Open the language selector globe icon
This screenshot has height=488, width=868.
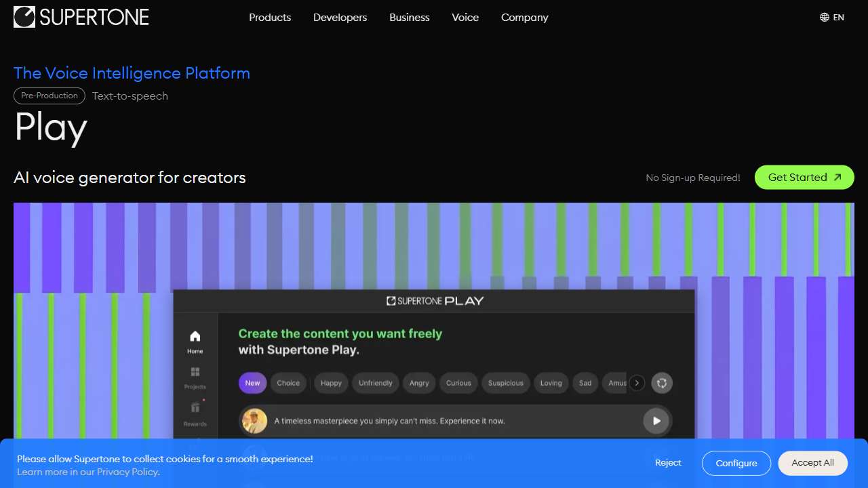(x=824, y=18)
